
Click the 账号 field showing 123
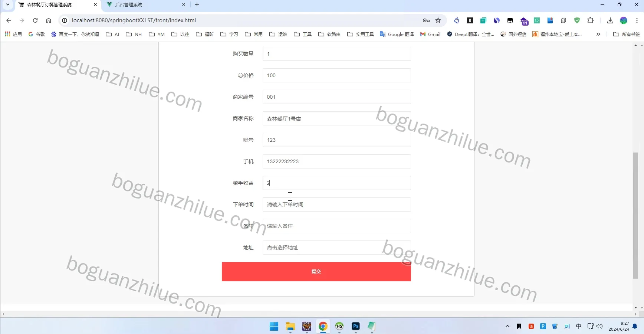[336, 140]
